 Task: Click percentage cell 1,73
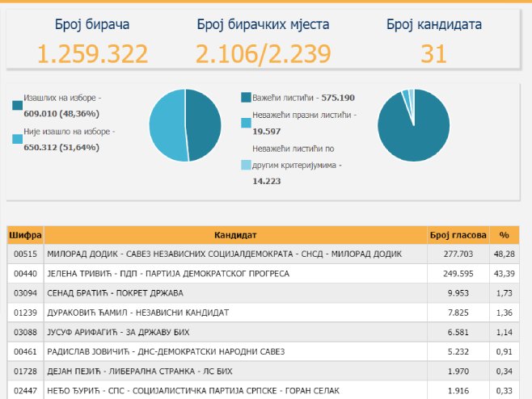coord(505,293)
